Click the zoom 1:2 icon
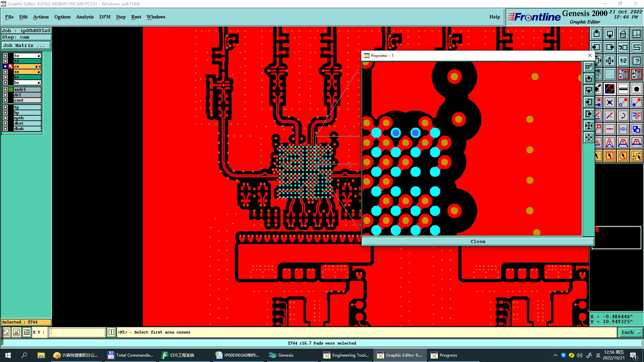 623,61
